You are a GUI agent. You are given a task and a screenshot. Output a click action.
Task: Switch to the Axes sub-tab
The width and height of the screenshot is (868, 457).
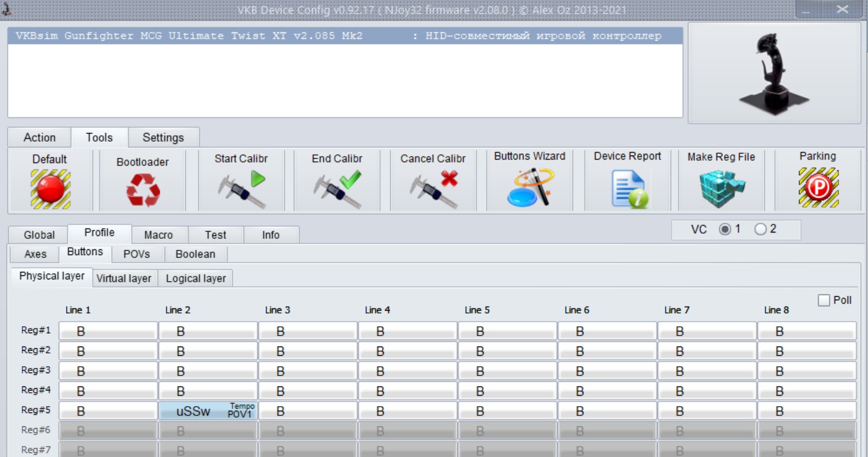[x=35, y=254]
